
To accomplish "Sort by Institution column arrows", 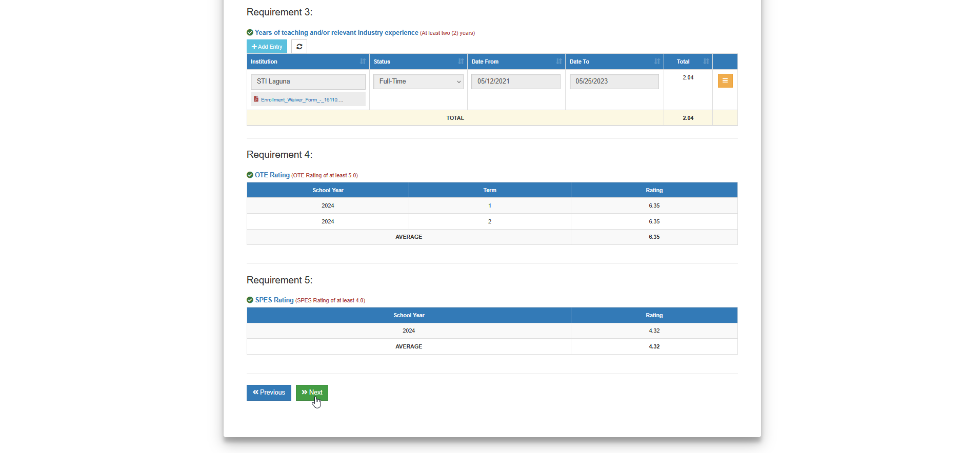I will (x=363, y=61).
